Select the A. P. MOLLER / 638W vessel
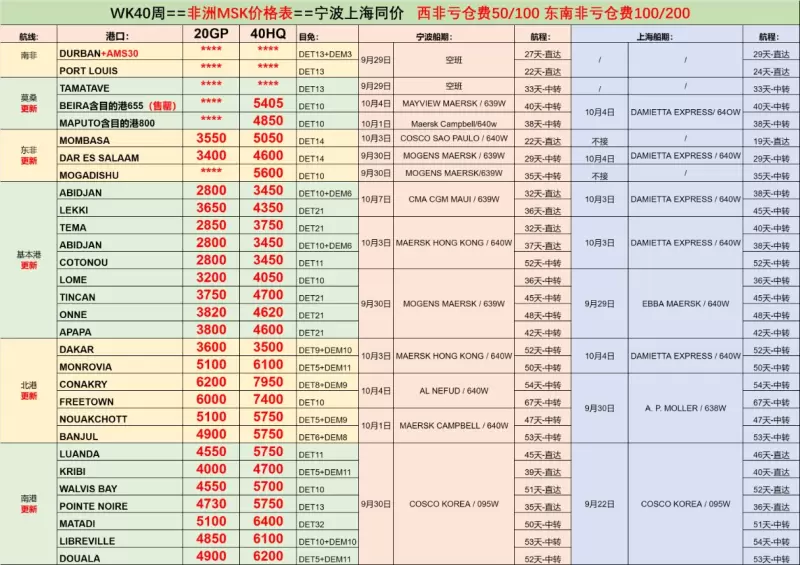The width and height of the screenshot is (800, 565). click(x=685, y=408)
